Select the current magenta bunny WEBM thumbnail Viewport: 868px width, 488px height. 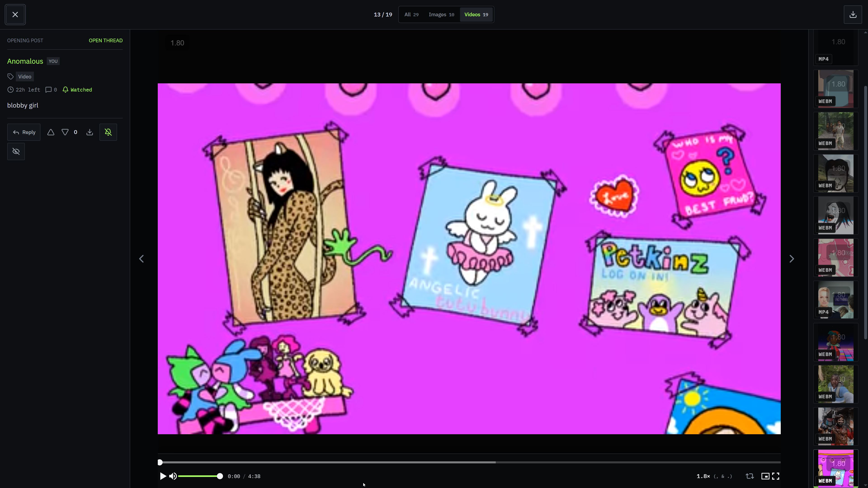(x=836, y=469)
